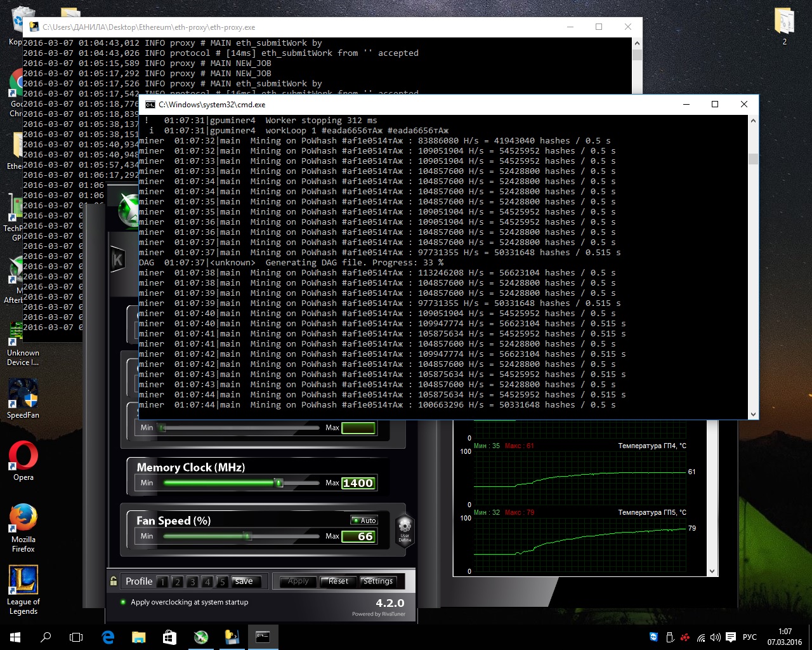The height and width of the screenshot is (650, 812).
Task: Click the Python proxy taskbar icon
Action: [x=232, y=637]
